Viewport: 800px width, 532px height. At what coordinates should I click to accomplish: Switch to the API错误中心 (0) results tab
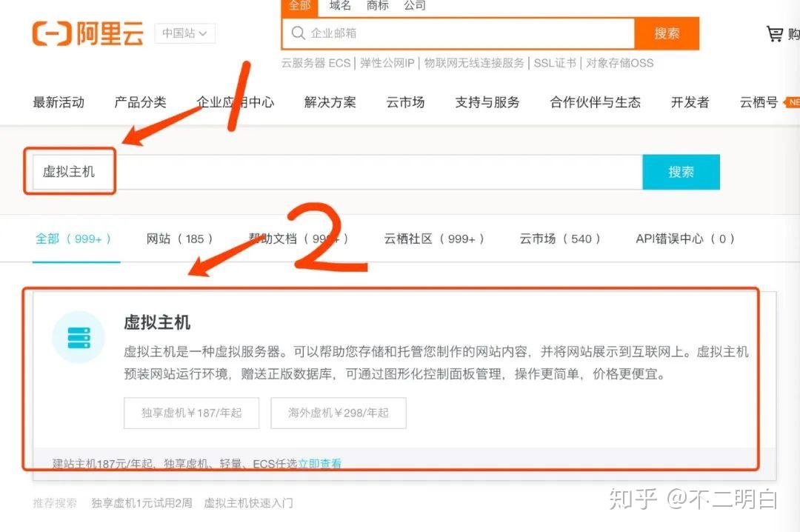[x=685, y=239]
